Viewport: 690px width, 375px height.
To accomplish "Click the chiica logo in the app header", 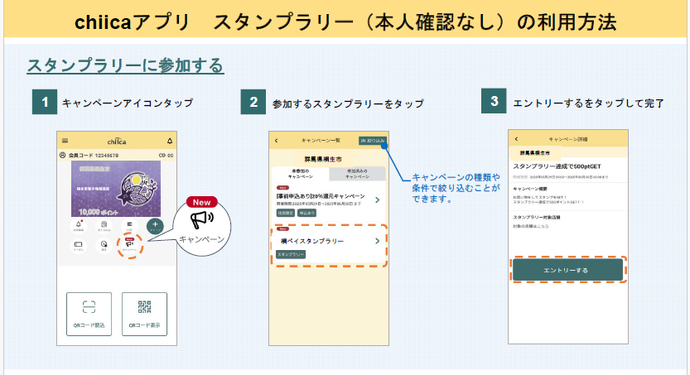I will tap(117, 141).
